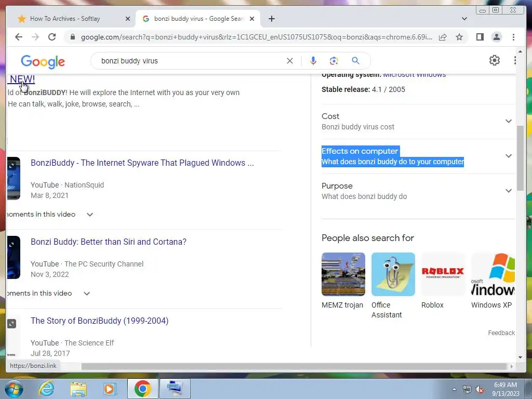Show hidden system tray icons
This screenshot has height=399, width=532.
(x=454, y=390)
